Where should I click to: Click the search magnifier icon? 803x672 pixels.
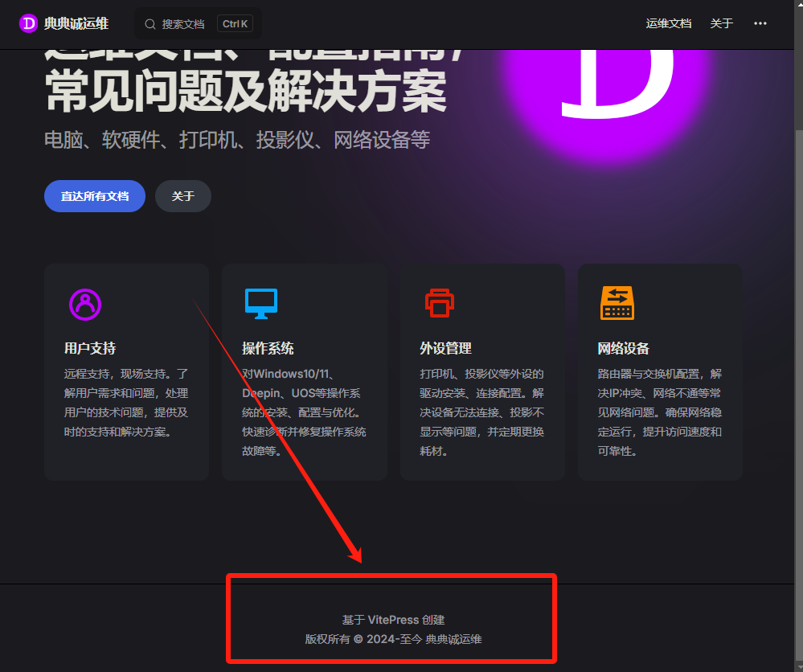point(150,24)
